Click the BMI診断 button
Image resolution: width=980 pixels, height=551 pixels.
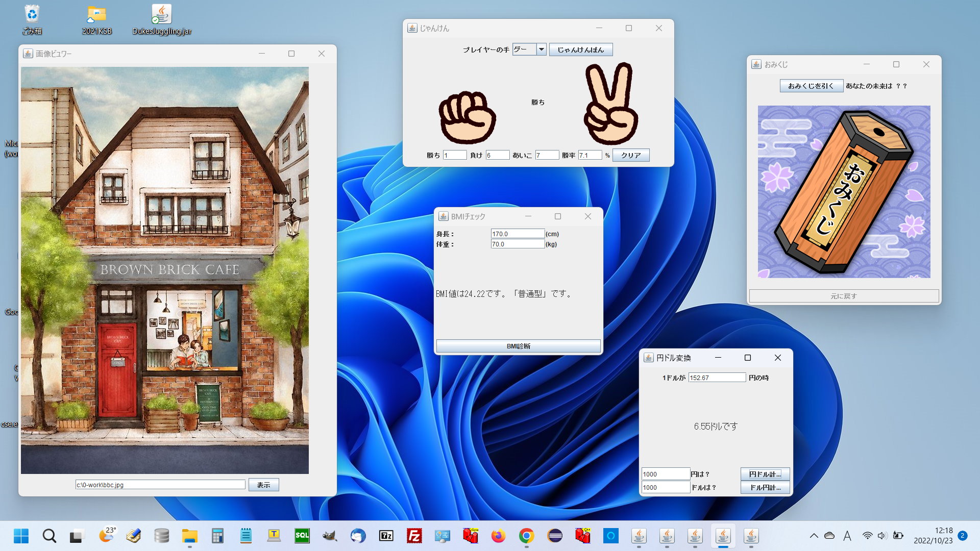pos(519,346)
